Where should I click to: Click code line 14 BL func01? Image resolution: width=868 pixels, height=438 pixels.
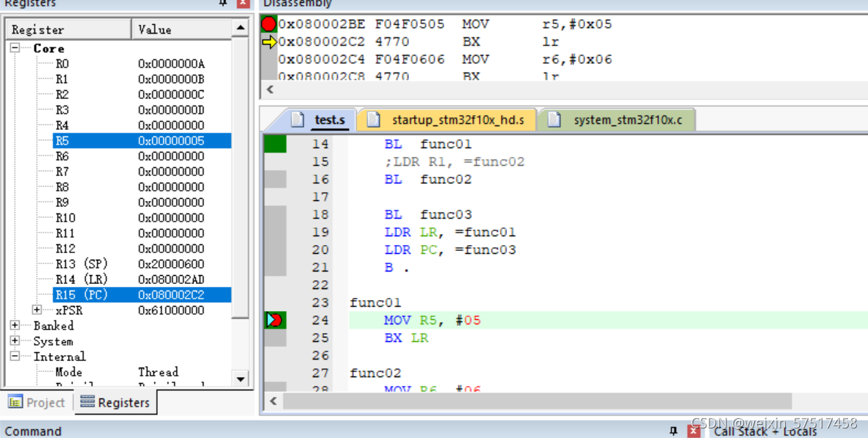pyautogui.click(x=428, y=145)
